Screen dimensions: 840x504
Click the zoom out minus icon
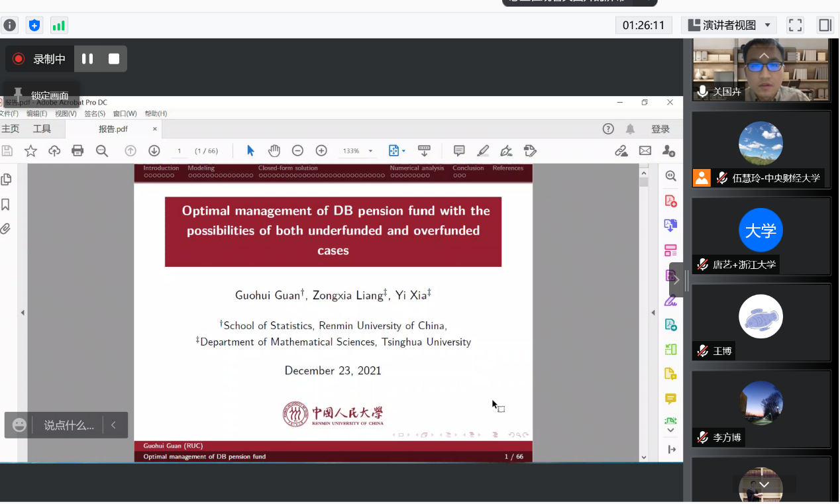click(x=297, y=151)
